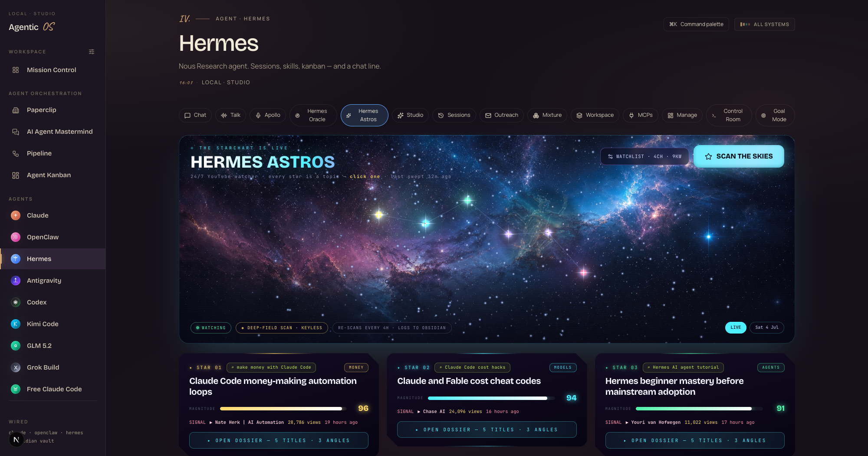Viewport: 868px width, 456px height.
Task: Click the cyan star in the constellation
Action: coord(425,224)
